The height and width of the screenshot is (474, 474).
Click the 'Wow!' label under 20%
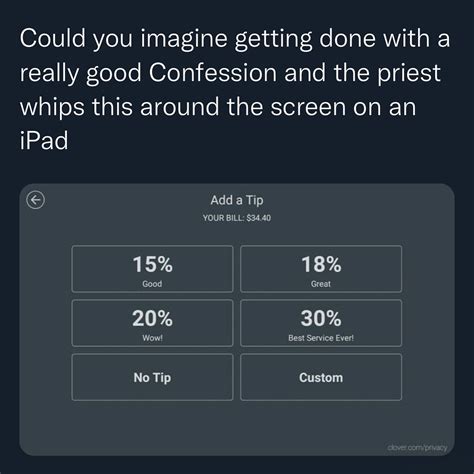(152, 338)
